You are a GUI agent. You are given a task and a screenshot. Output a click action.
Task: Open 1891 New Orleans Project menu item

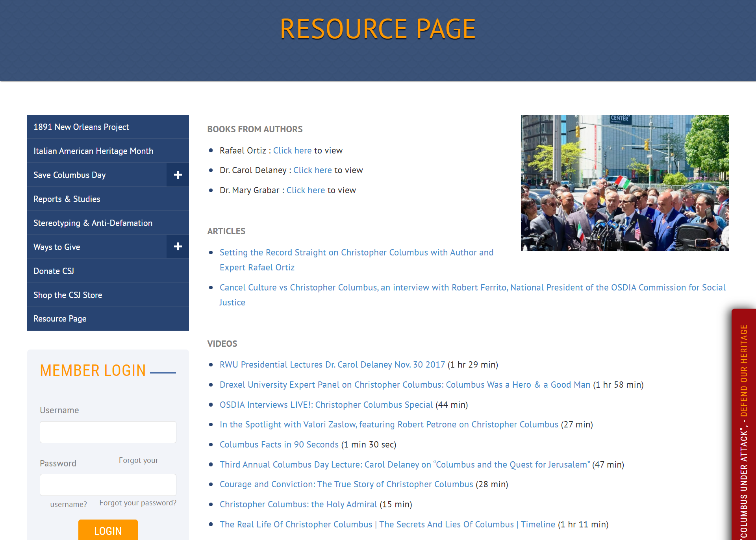point(81,127)
